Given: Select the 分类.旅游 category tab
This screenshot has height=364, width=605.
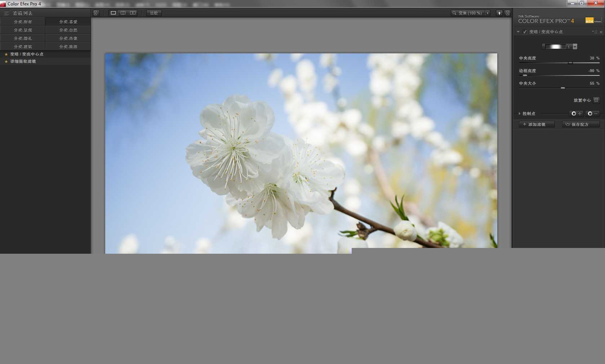Looking at the screenshot, I should tap(68, 46).
